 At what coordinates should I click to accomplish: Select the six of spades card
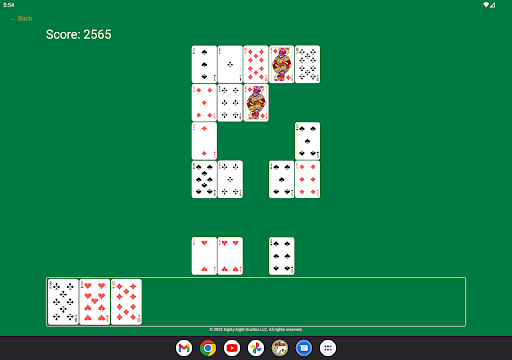point(282,256)
